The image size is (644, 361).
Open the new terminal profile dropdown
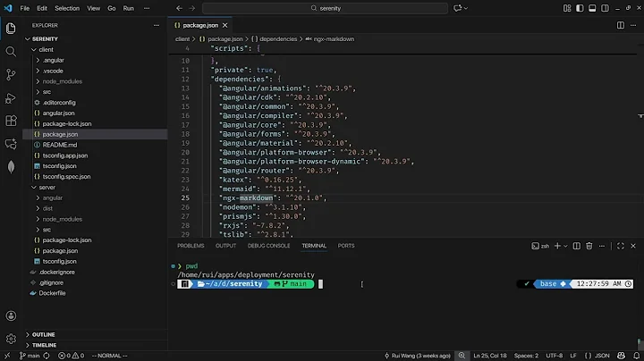[565, 246]
